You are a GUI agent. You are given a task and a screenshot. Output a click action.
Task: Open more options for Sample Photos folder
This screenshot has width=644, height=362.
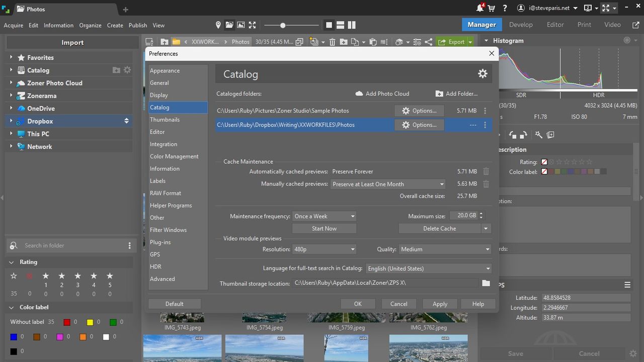tap(485, 111)
